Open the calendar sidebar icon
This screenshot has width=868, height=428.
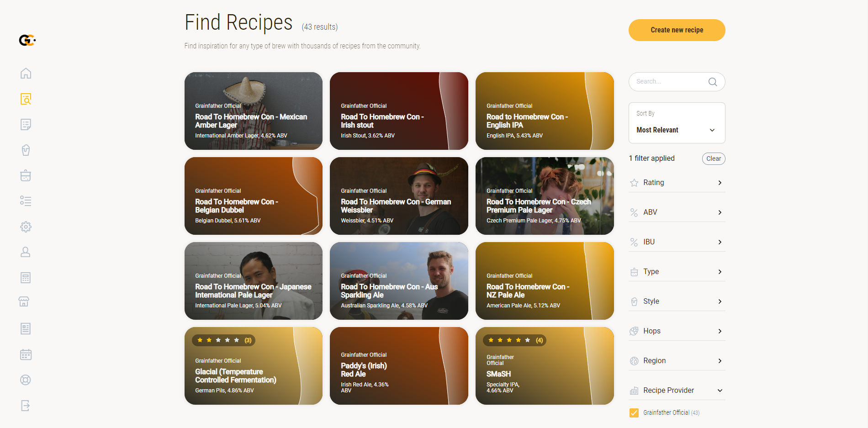26,354
